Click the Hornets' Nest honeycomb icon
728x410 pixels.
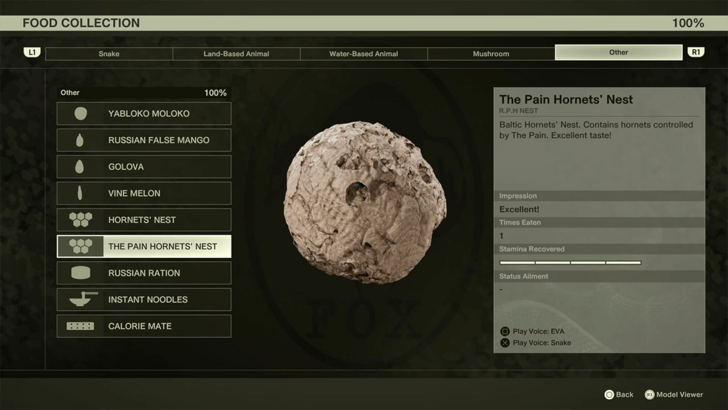80,220
